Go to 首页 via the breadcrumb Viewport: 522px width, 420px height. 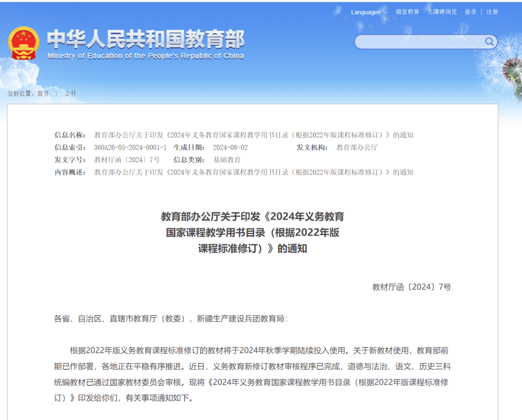pyautogui.click(x=43, y=94)
